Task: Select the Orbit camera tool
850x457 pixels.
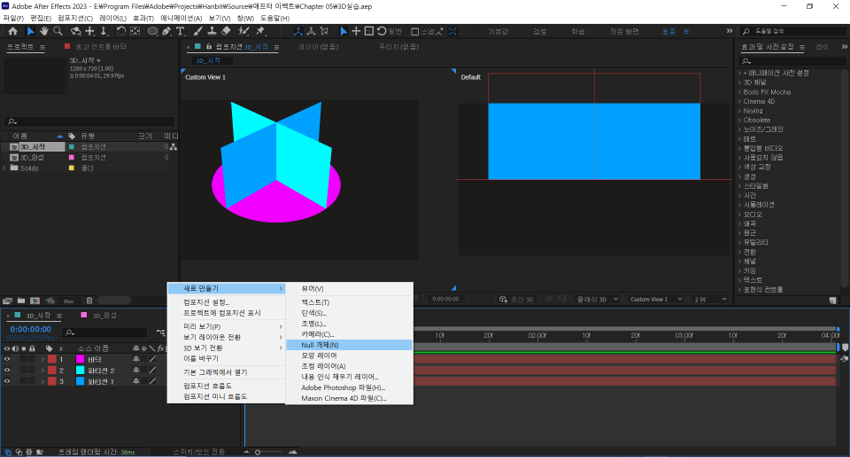Action: pos(76,31)
